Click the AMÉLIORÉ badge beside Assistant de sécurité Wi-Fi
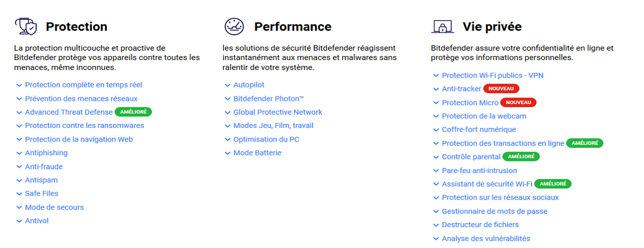644x248 pixels. (553, 184)
